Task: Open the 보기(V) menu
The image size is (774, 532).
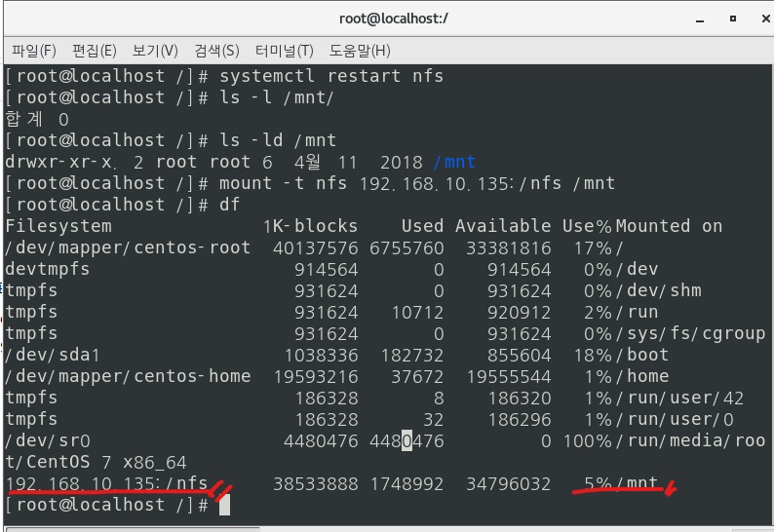Action: click(x=154, y=51)
